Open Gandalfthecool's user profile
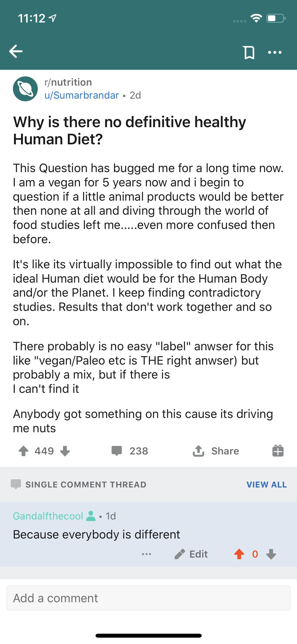Viewport: 297px width, 644px height. pyautogui.click(x=48, y=516)
